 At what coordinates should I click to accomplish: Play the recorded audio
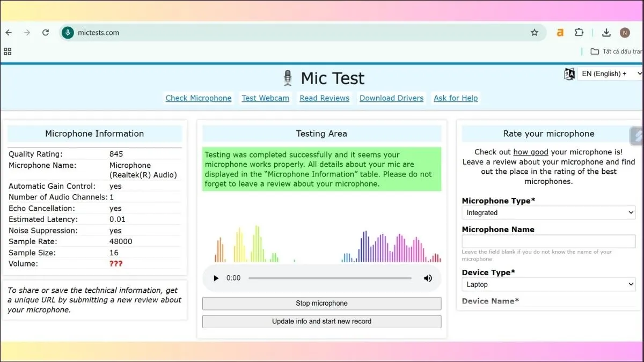pyautogui.click(x=216, y=278)
